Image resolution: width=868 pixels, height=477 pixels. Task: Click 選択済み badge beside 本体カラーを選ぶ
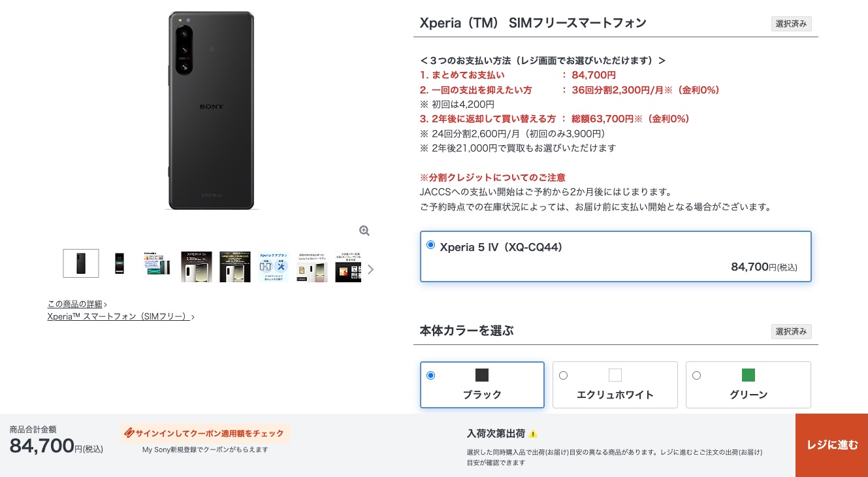click(x=791, y=331)
